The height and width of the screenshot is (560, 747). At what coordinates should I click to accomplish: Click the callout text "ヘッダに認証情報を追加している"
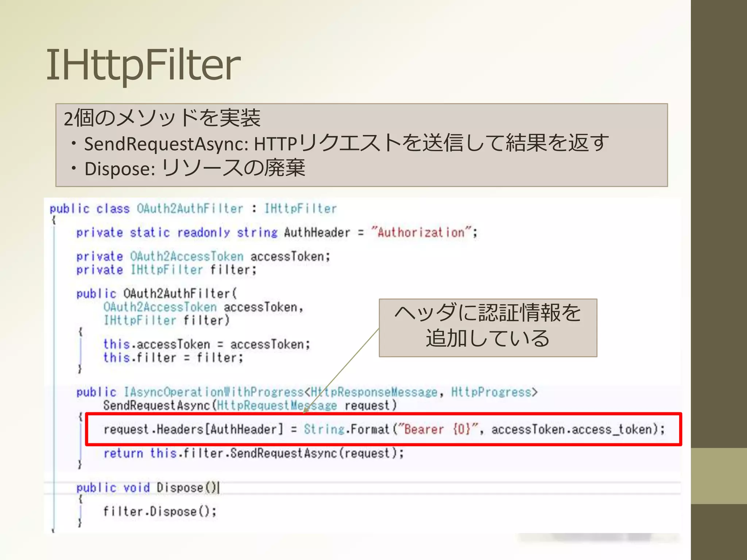click(x=488, y=326)
